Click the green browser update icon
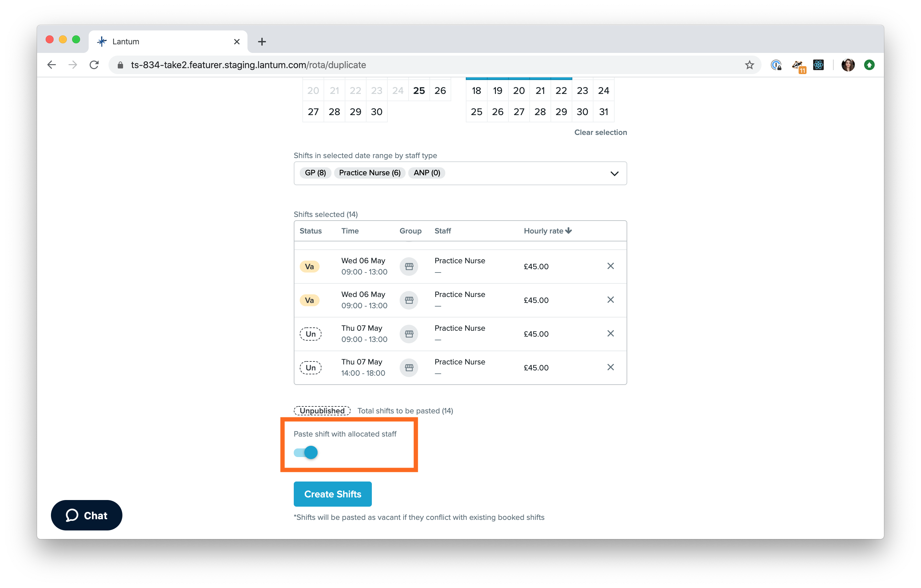 (x=869, y=65)
